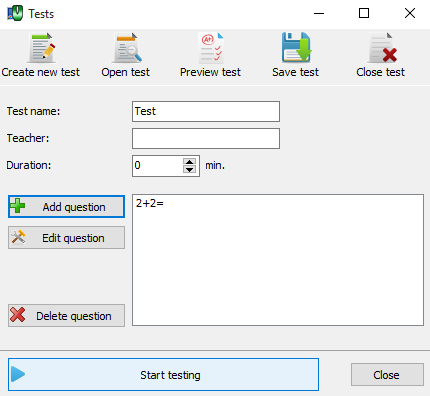This screenshot has width=430, height=396.
Task: Minimize the Tests window
Action: (x=319, y=13)
